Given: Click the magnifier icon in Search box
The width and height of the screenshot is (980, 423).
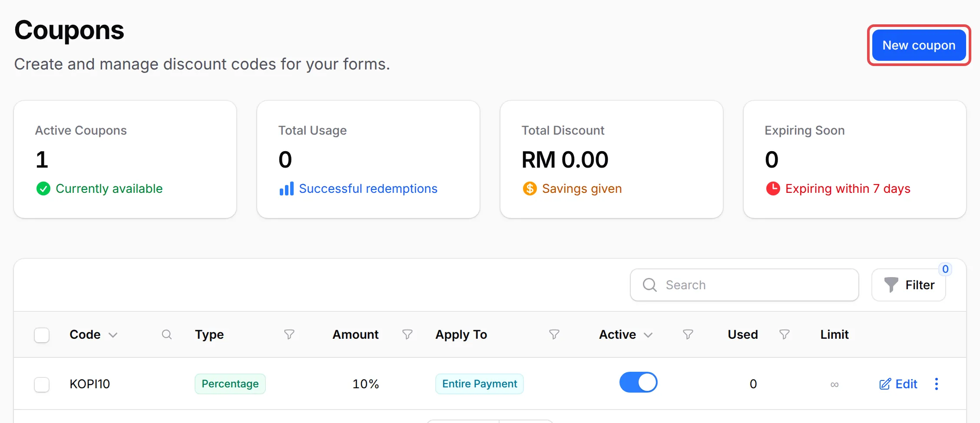Looking at the screenshot, I should click(x=650, y=285).
